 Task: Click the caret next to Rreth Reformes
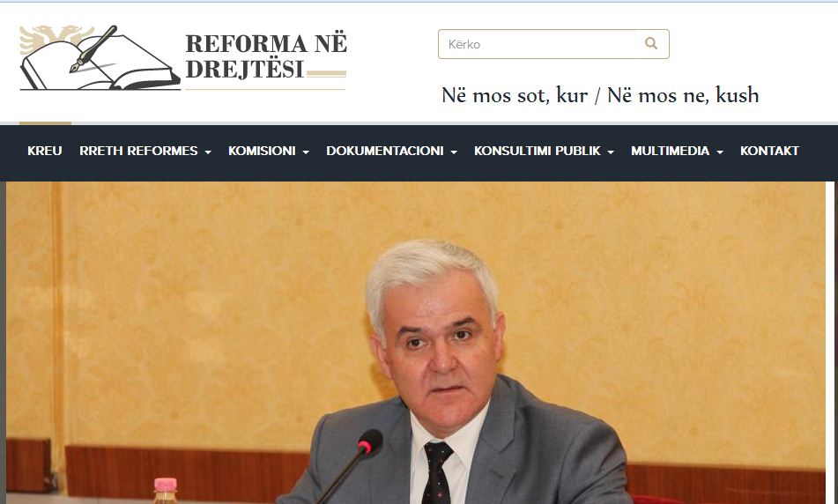[208, 152]
